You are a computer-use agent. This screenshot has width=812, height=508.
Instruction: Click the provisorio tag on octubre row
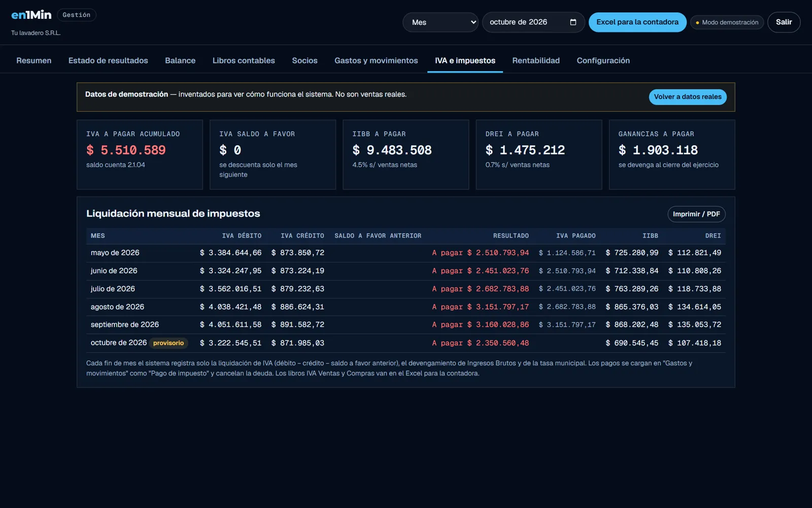[168, 343]
